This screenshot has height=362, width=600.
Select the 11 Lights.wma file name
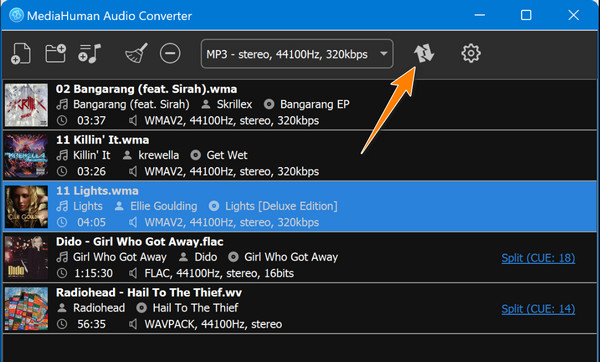(x=97, y=191)
